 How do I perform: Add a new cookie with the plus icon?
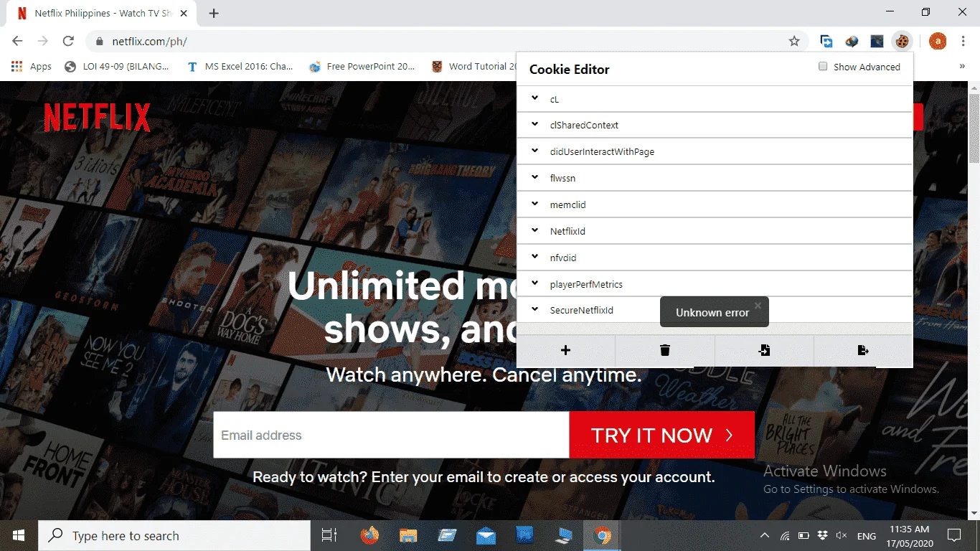point(565,350)
